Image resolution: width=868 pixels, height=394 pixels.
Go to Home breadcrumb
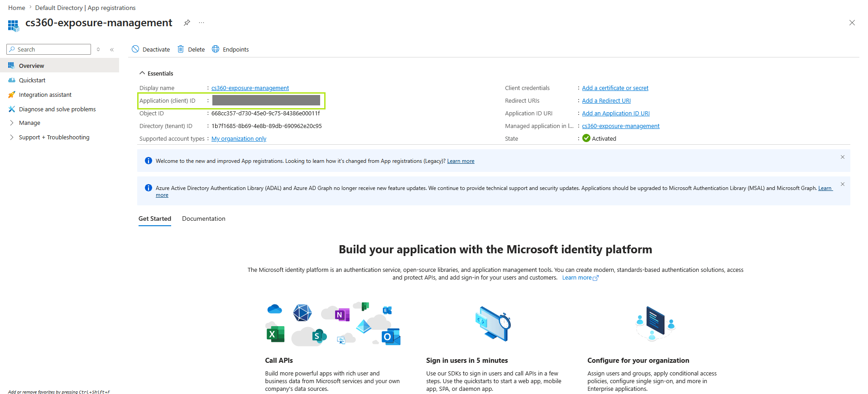(x=17, y=8)
